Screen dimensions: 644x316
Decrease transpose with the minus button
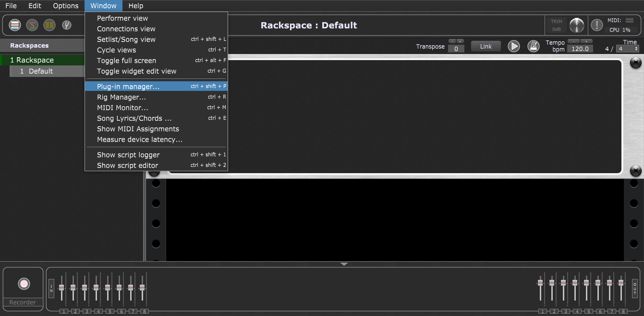pos(452,41)
